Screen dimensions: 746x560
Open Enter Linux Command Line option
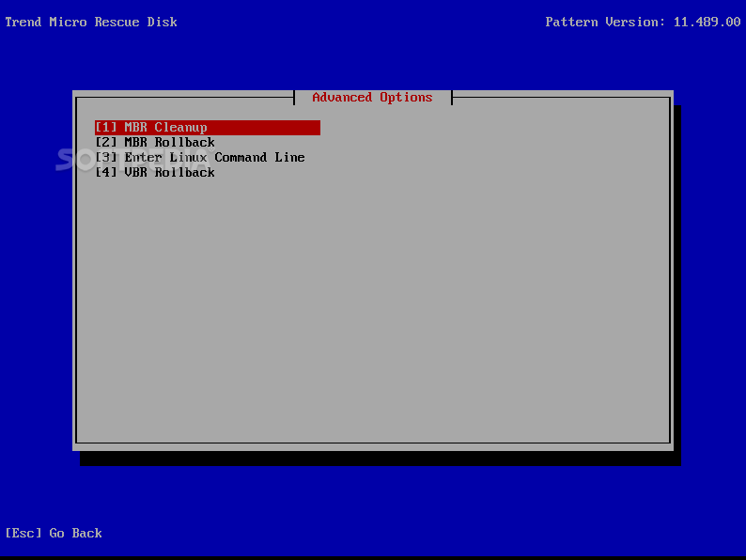[x=200, y=158]
